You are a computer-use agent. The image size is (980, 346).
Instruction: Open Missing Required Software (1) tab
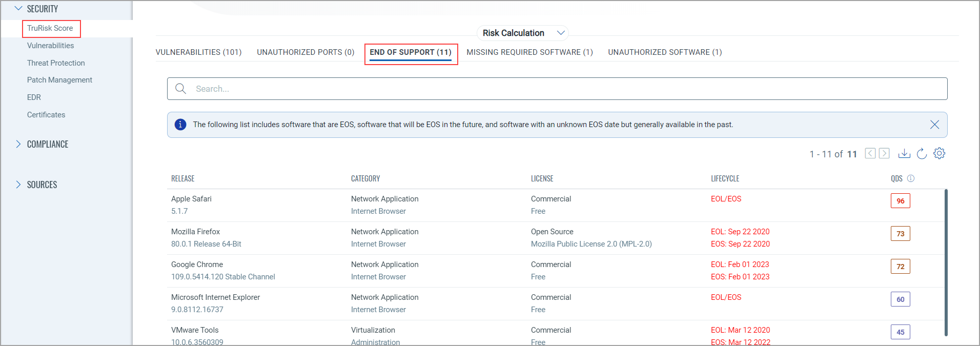coord(529,52)
